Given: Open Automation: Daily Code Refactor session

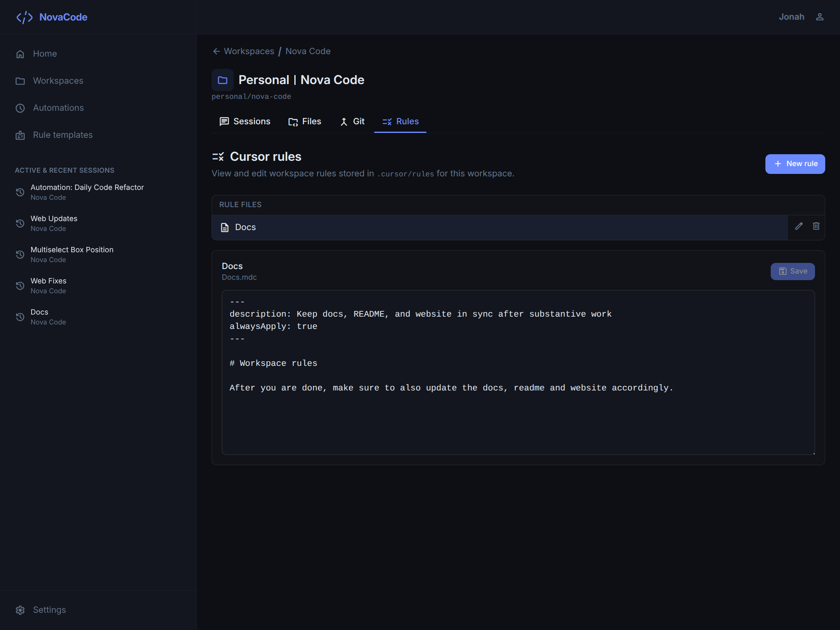Looking at the screenshot, I should 98,192.
